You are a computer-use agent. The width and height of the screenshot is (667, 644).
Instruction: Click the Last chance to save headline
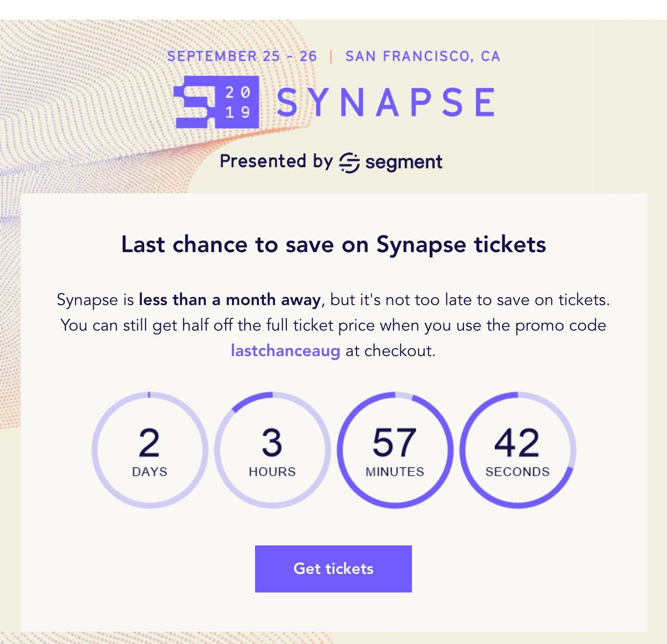[333, 244]
